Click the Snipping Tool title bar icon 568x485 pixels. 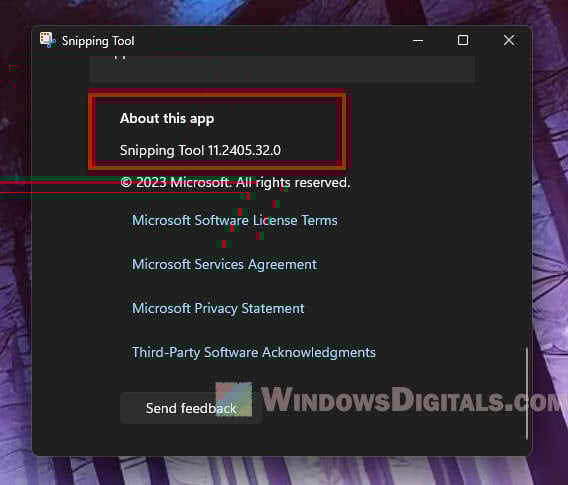coord(47,40)
